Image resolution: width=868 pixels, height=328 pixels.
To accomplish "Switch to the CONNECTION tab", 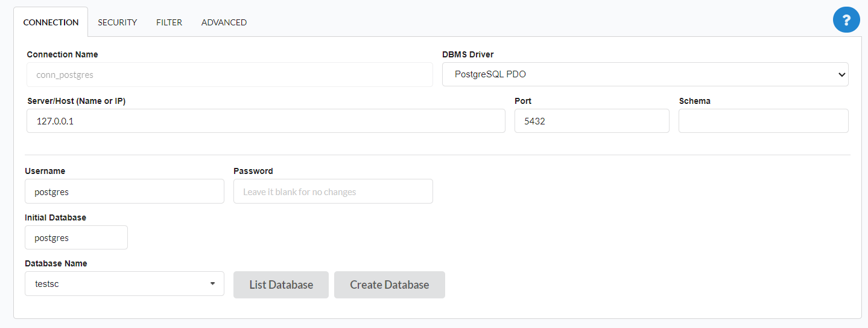I will (x=51, y=22).
